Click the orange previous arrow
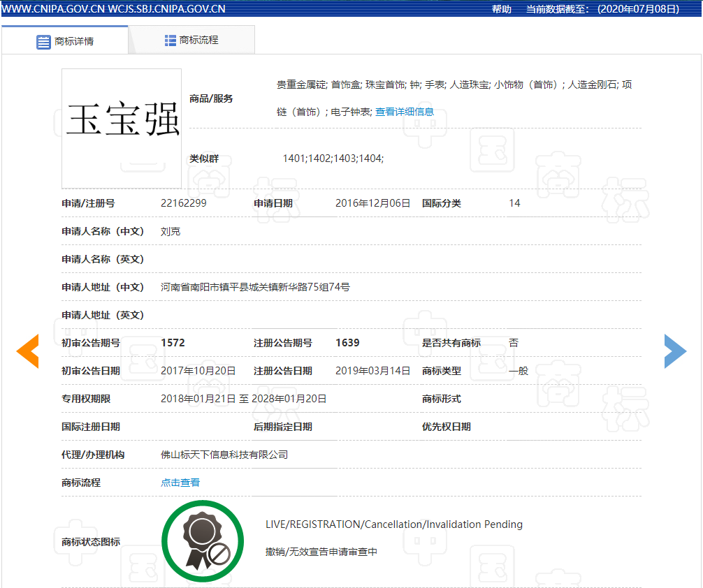 28,351
